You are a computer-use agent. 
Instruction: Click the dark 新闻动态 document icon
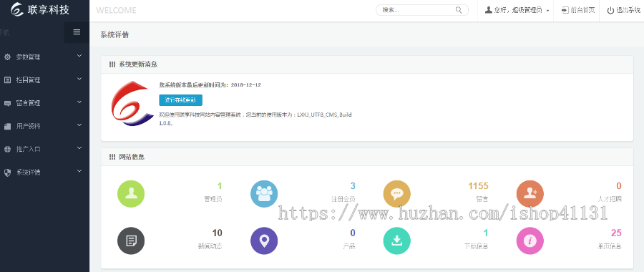pyautogui.click(x=131, y=241)
